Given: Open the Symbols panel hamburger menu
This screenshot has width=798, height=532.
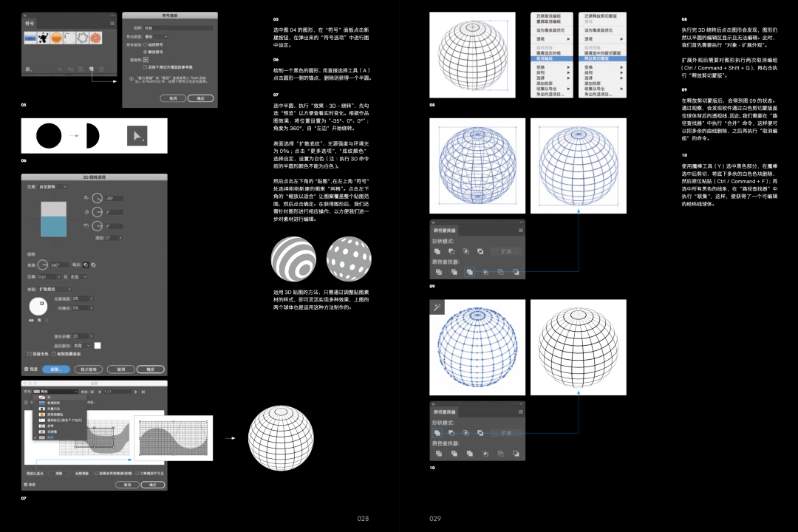Looking at the screenshot, I should [x=112, y=24].
